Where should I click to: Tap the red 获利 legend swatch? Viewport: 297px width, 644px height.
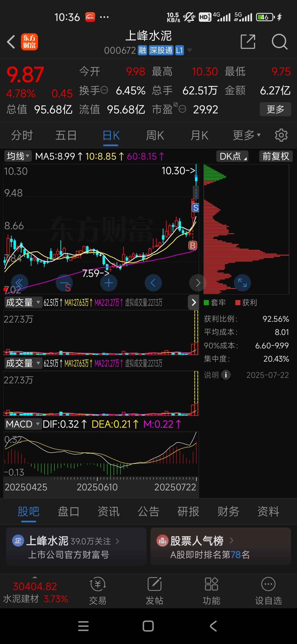pos(238,302)
